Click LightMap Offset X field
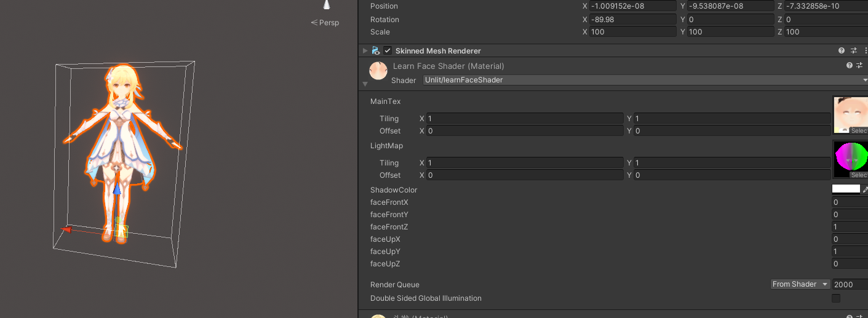 click(x=525, y=175)
